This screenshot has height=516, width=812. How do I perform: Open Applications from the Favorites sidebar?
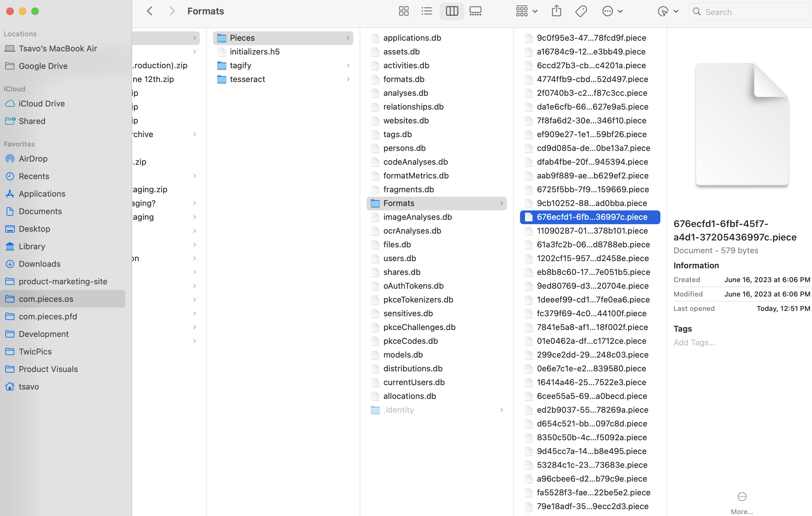[42, 194]
